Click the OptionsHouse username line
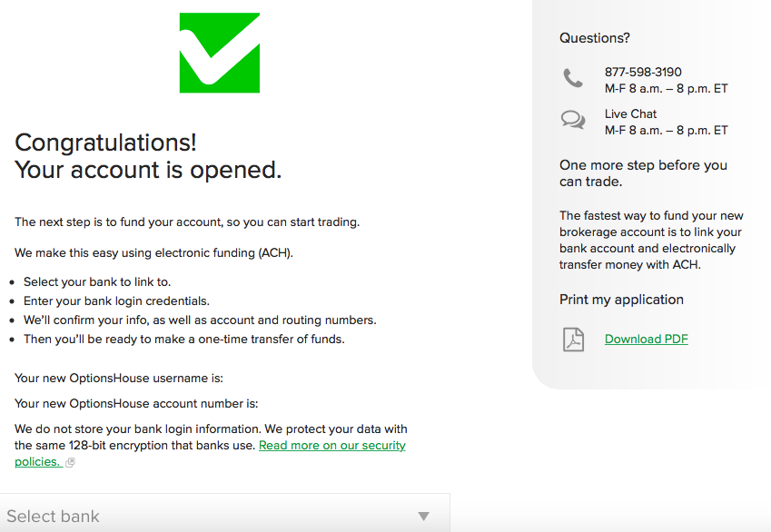771x532 pixels. (119, 379)
